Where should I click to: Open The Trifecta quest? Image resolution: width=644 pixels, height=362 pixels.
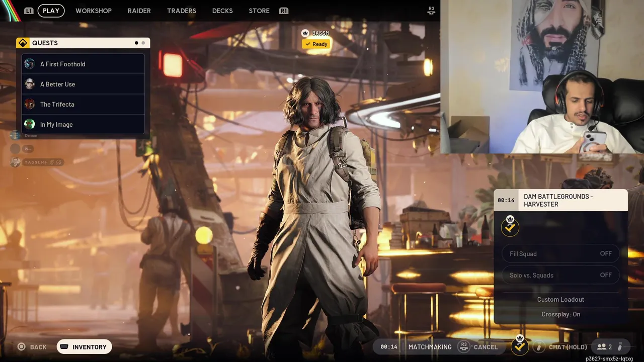pyautogui.click(x=83, y=104)
